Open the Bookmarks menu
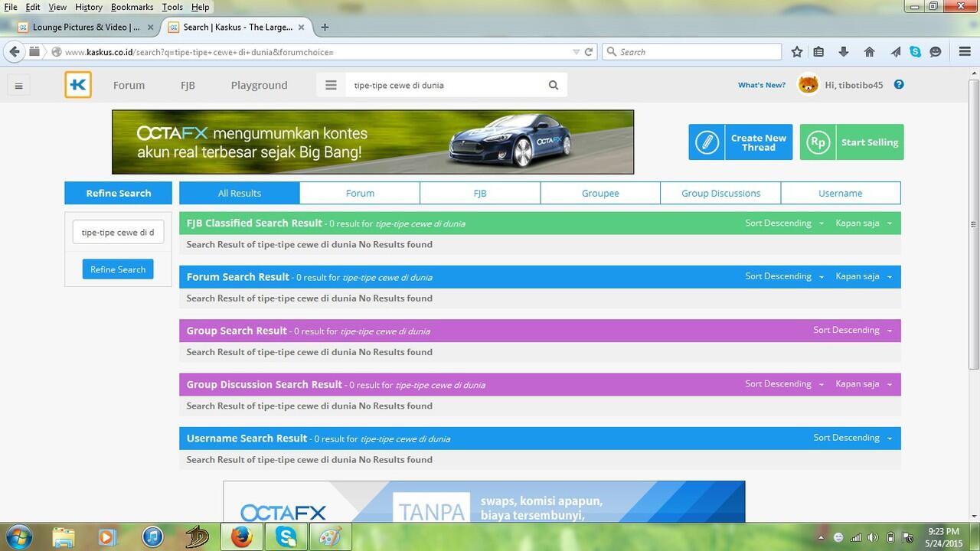The width and height of the screenshot is (980, 551). coord(132,7)
